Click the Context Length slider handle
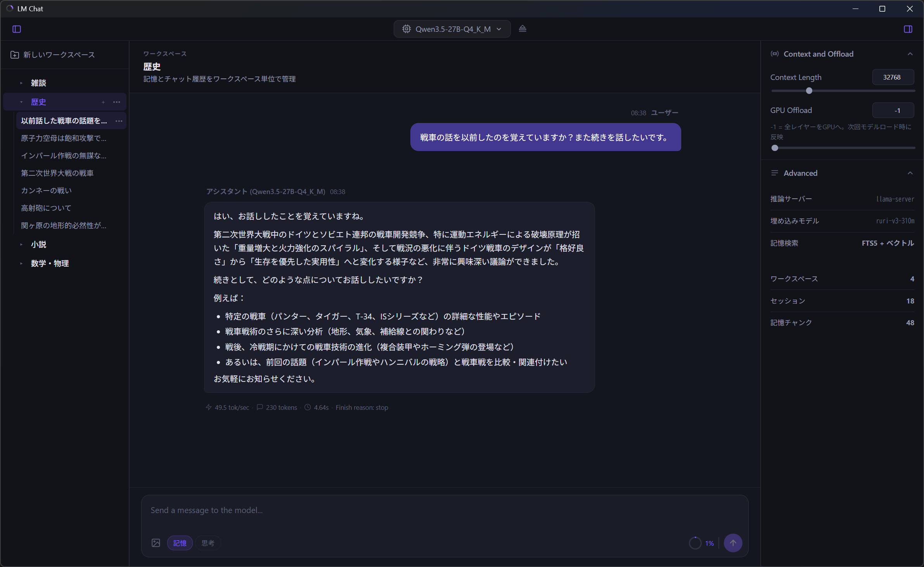The height and width of the screenshot is (567, 924). coord(809,91)
